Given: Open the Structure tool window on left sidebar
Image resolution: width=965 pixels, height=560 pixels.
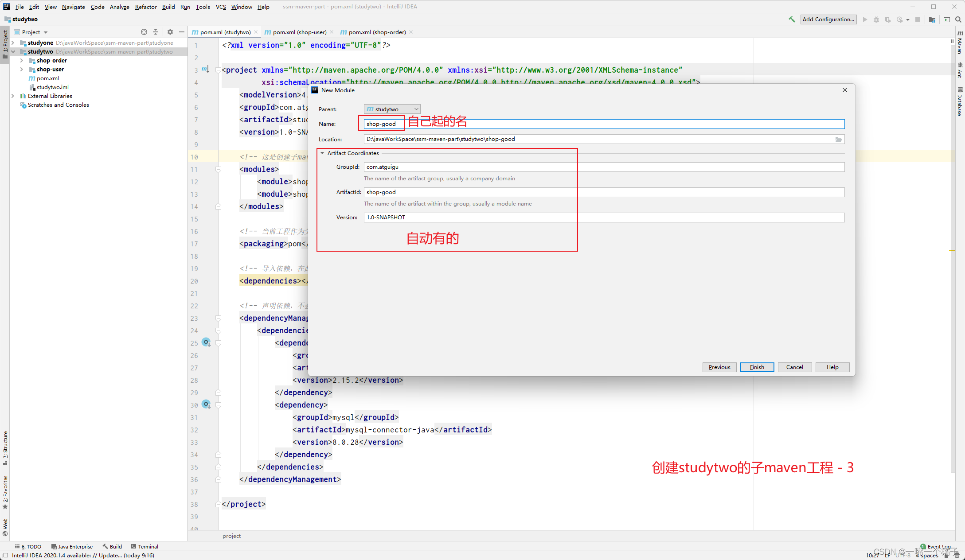Looking at the screenshot, I should point(5,447).
